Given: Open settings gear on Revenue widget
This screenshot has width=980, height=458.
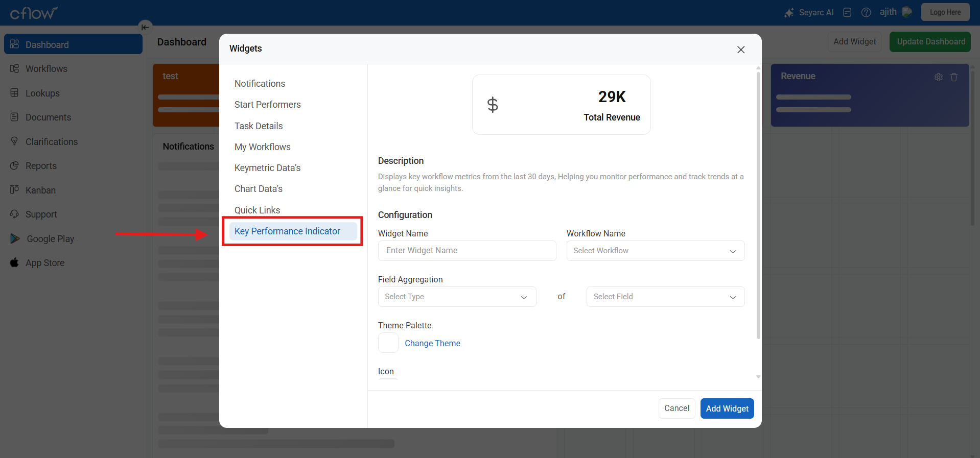Looking at the screenshot, I should [939, 77].
